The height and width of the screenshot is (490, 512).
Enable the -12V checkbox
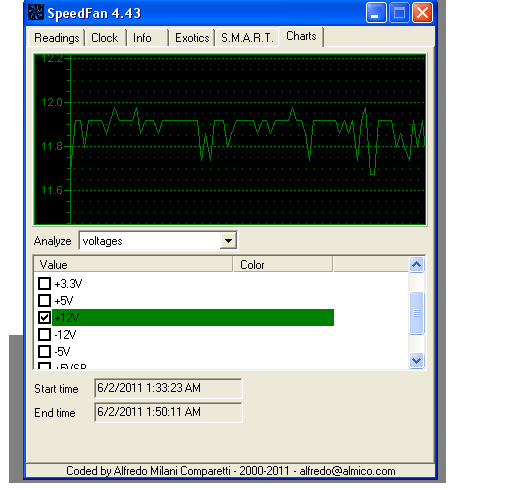pyautogui.click(x=44, y=334)
